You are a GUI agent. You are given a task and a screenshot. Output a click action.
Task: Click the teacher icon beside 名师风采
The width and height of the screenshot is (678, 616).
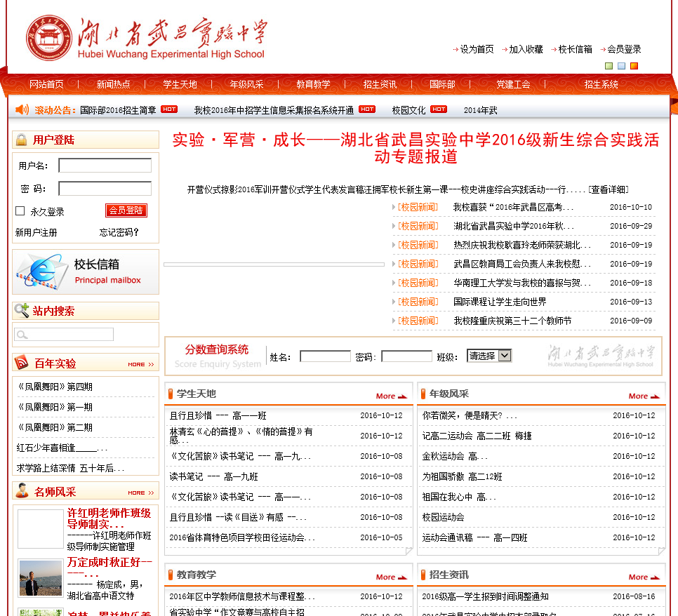[22, 490]
